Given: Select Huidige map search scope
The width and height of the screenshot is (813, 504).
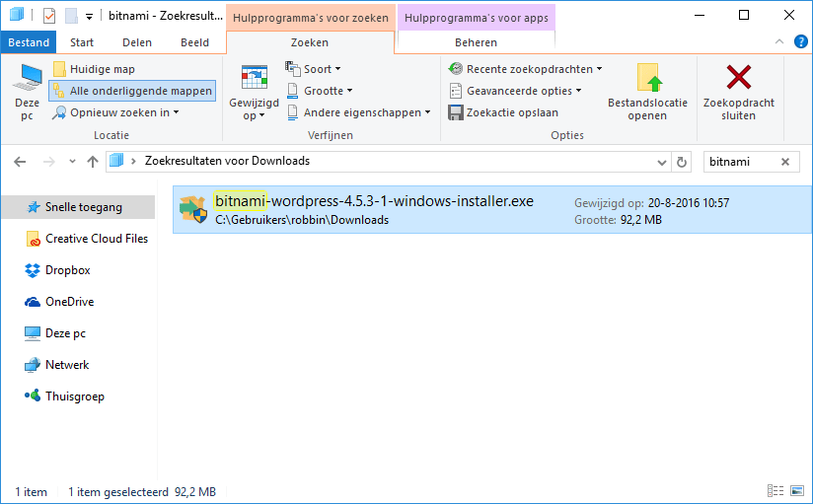Looking at the screenshot, I should click(x=94, y=69).
